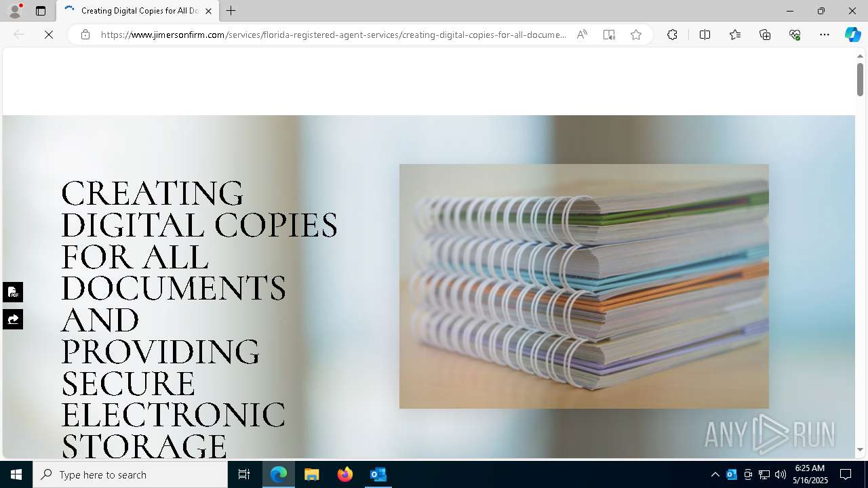Screen dimensions: 868x488
Task: View site information lock icon
Action: coord(85,35)
